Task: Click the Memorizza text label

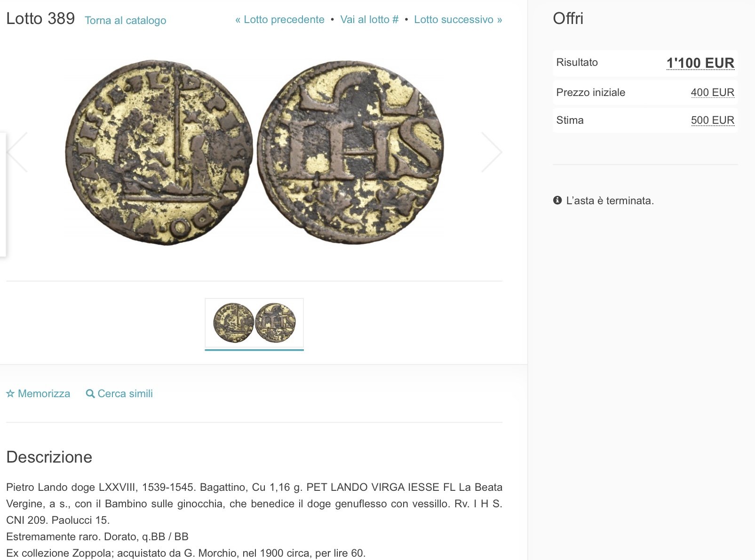Action: click(44, 393)
